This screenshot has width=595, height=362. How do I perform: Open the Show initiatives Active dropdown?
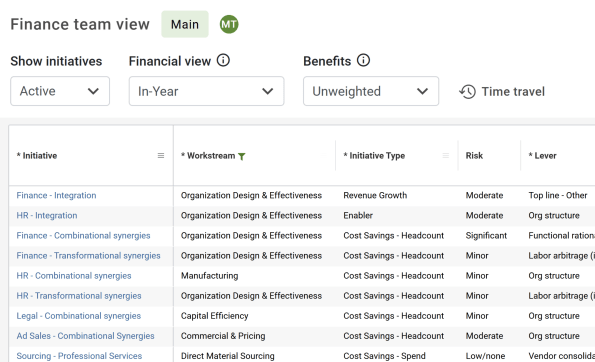[x=60, y=91]
